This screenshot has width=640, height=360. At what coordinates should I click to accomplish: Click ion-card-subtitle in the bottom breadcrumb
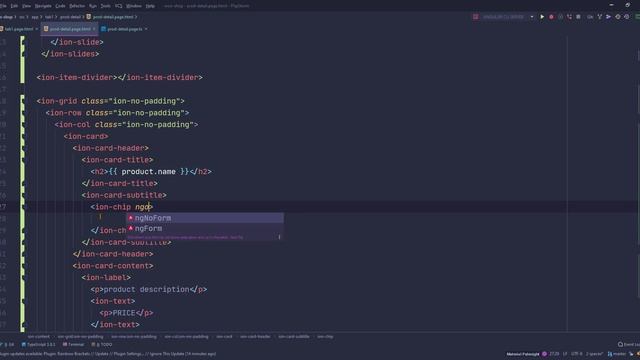294,337
